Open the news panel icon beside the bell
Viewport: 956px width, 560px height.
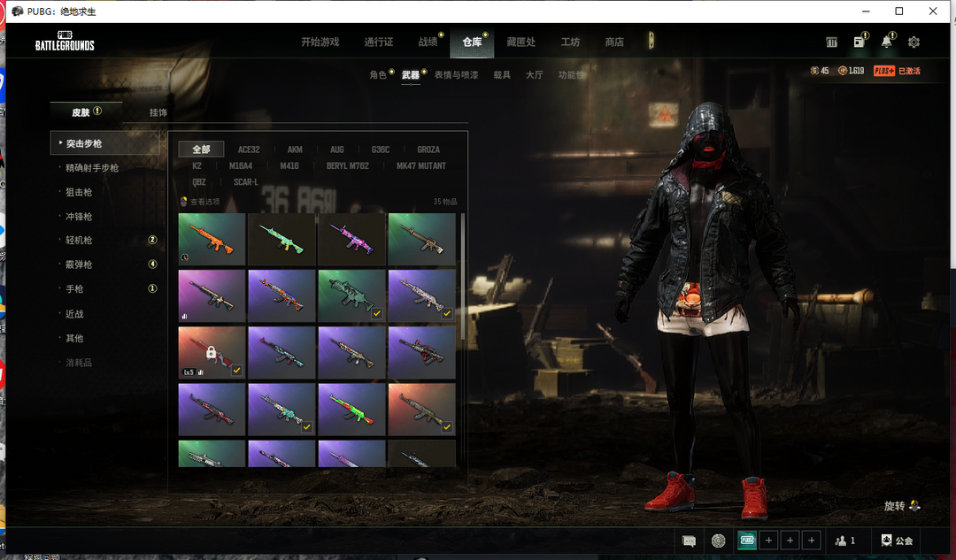(858, 42)
